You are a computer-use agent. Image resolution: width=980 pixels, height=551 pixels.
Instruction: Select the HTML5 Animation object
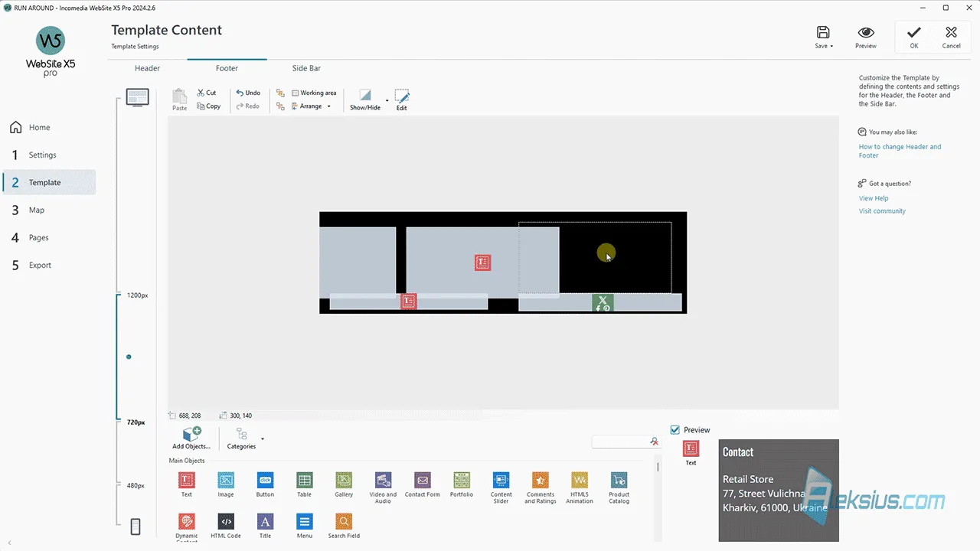(580, 487)
